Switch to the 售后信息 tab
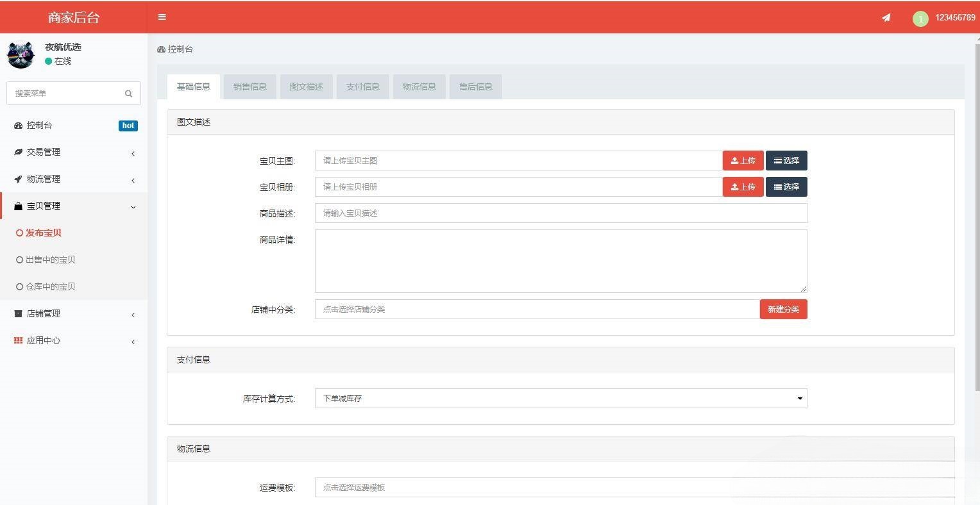 [475, 87]
